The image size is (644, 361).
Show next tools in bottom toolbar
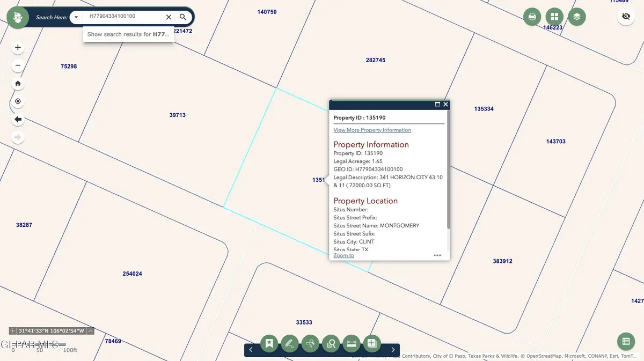pos(393,350)
